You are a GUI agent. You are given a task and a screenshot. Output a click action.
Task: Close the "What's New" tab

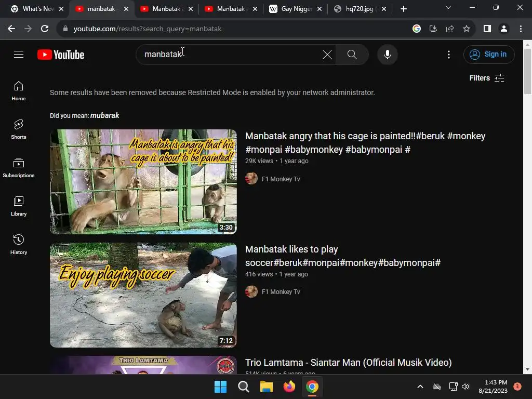point(61,9)
